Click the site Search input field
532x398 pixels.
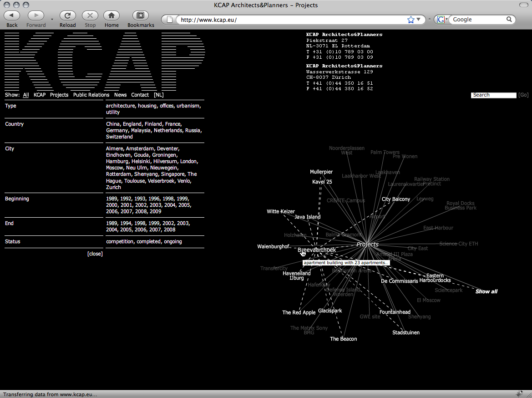pyautogui.click(x=493, y=95)
